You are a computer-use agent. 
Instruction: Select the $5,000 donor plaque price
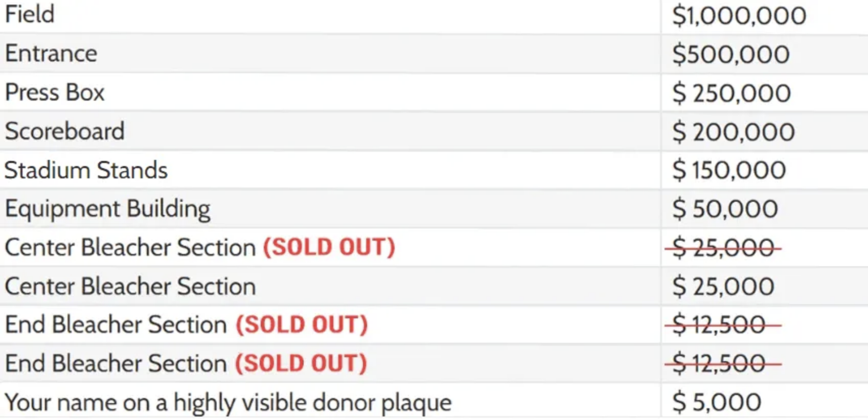pos(717,403)
